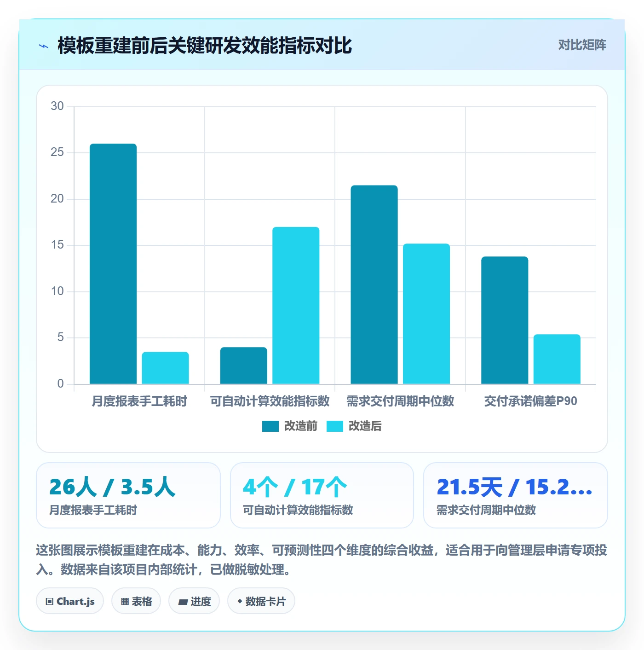Click the 月度报表手工耗时 axis label
644x650 pixels.
pyautogui.click(x=139, y=401)
